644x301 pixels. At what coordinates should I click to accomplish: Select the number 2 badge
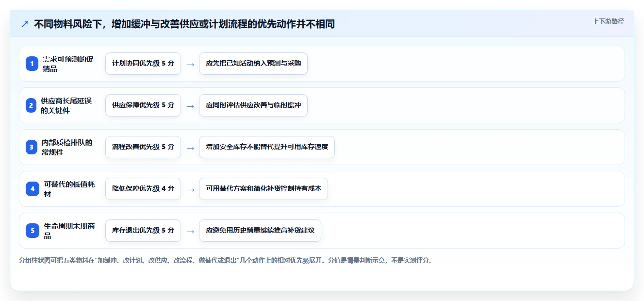32,105
